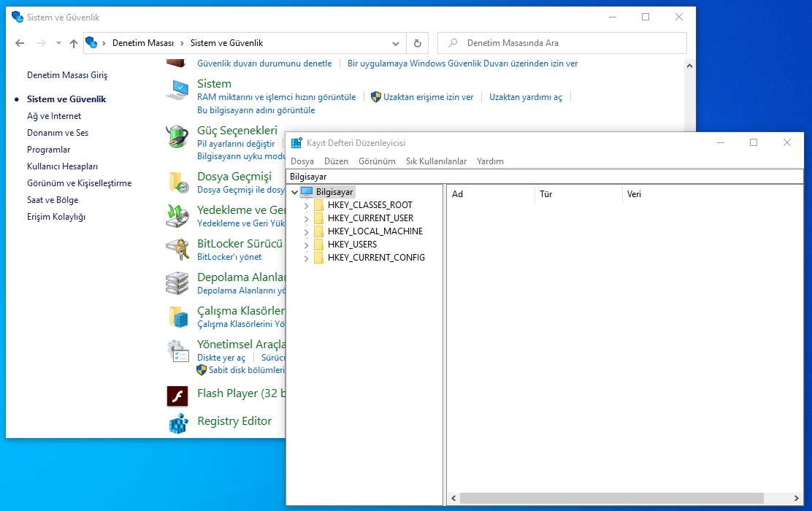
Task: Select the Güç Seçenekleri battery icon
Action: pos(177,137)
